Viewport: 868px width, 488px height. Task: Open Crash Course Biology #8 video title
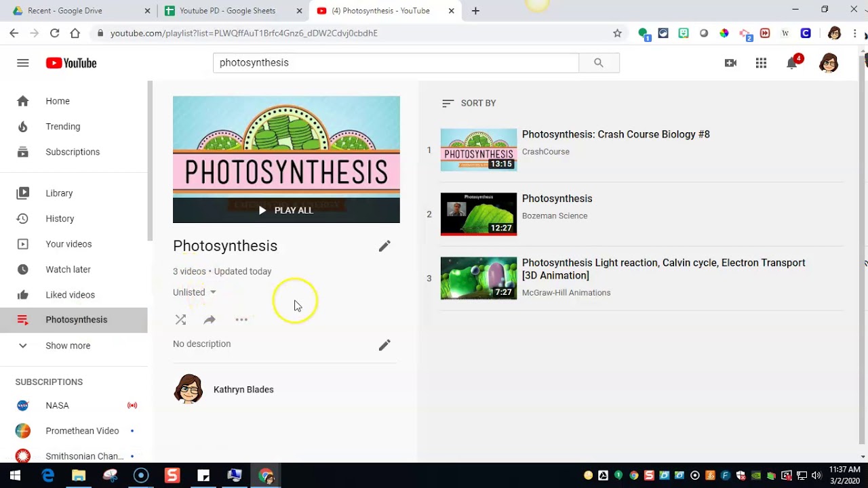pos(616,134)
